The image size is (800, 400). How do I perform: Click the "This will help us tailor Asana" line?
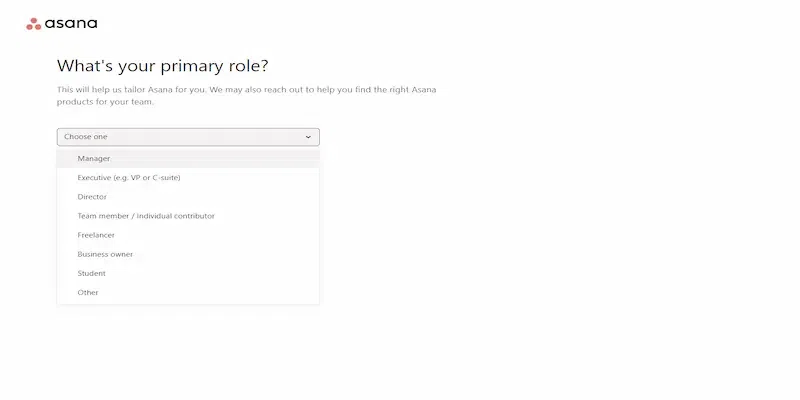pyautogui.click(x=246, y=90)
